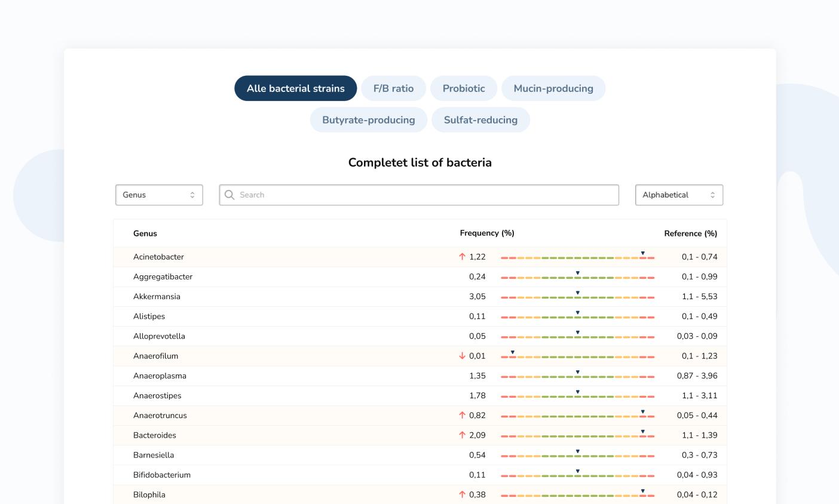Click the up arrow icon for Anaerotruncus
This screenshot has height=504, width=839.
(462, 415)
